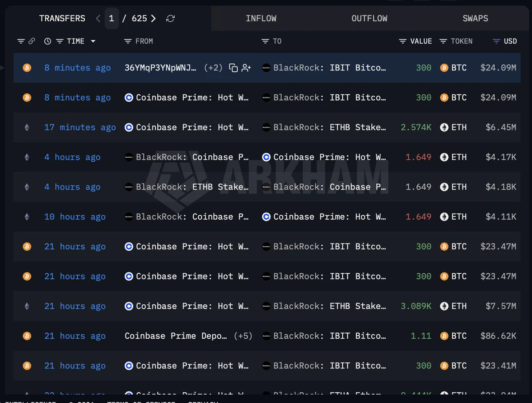Open the 17 minutes ago transaction link
Viewport: 532px width, 403px height.
click(x=80, y=127)
